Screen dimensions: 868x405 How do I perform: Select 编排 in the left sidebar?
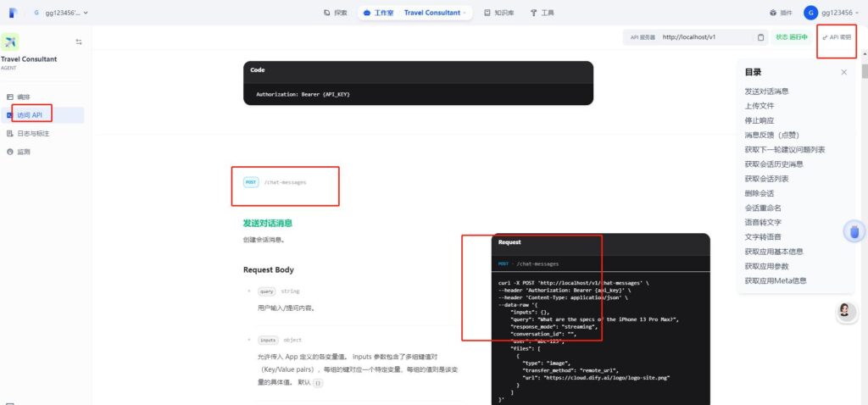(x=24, y=97)
